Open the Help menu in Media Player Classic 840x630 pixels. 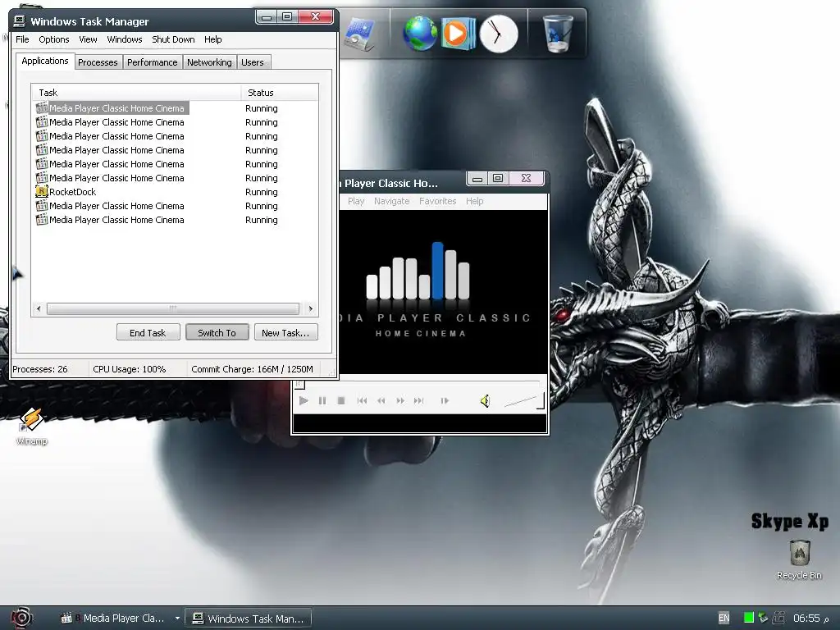(475, 201)
